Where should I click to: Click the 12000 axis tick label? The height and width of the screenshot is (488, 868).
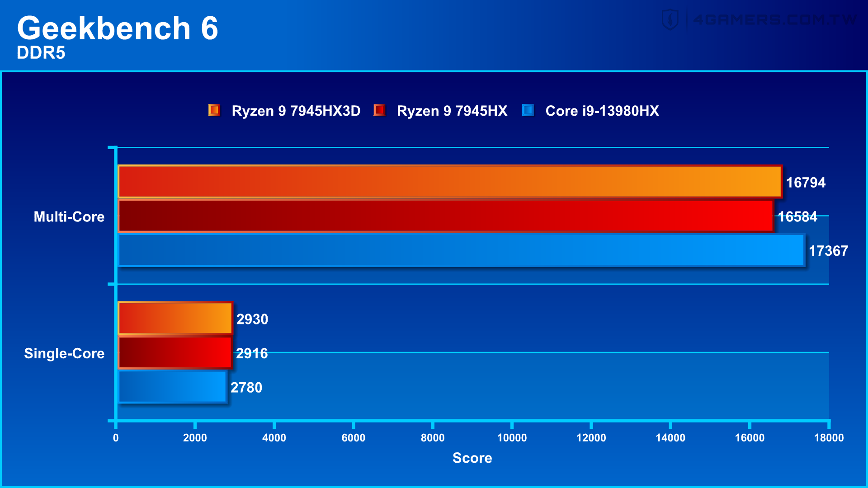pos(591,438)
